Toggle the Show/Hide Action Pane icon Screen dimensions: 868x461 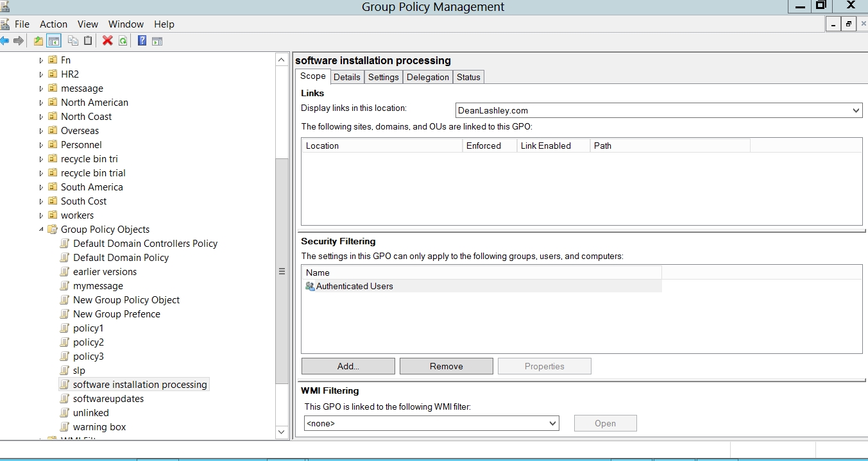click(157, 41)
